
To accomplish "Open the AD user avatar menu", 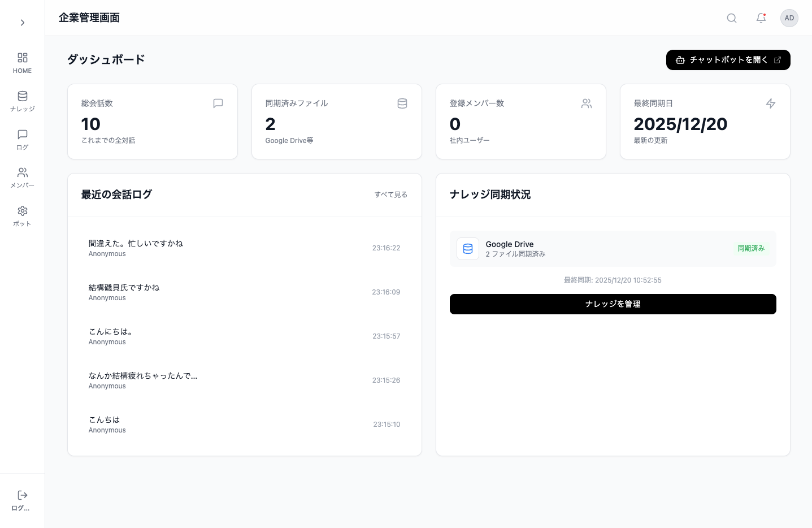I will (x=789, y=18).
